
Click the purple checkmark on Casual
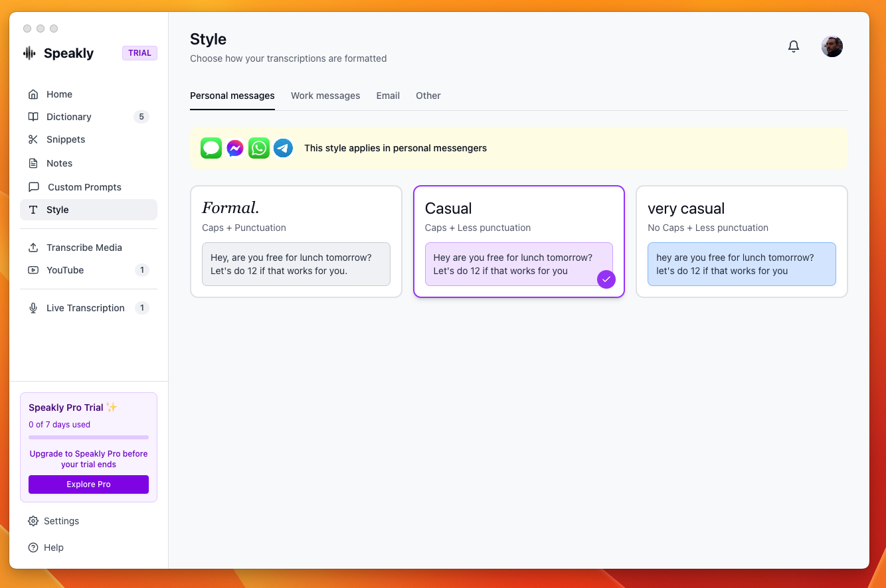pos(606,279)
